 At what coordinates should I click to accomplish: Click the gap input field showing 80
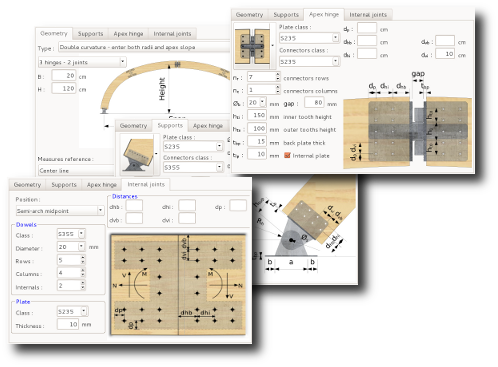(x=314, y=103)
